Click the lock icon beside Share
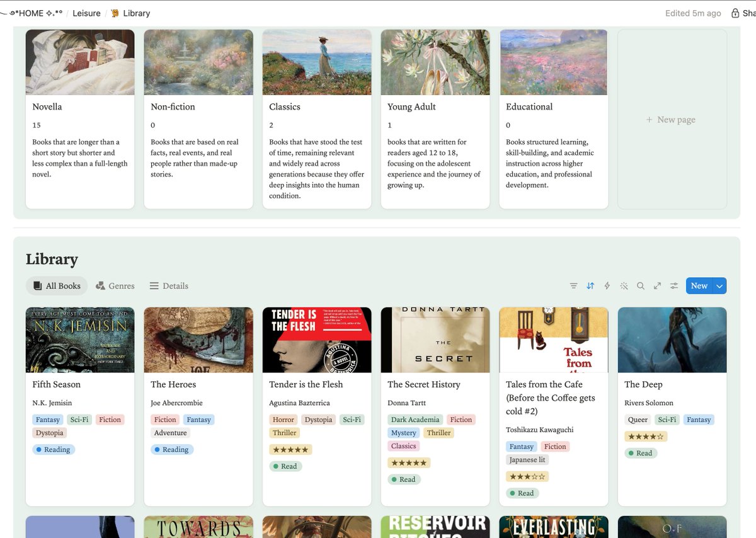Viewport: 756px width, 538px height. tap(735, 13)
